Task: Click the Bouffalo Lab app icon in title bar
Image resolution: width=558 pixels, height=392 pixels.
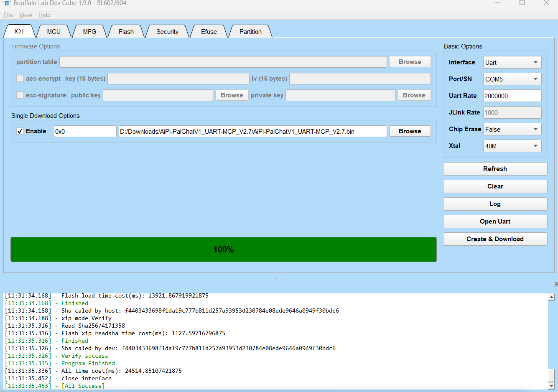Action: [x=6, y=3]
